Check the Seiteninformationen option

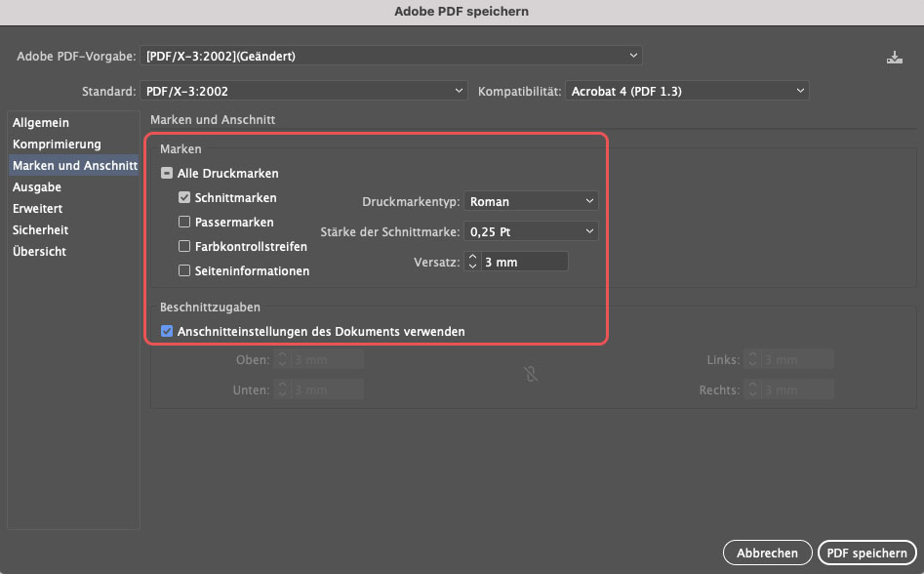point(184,271)
